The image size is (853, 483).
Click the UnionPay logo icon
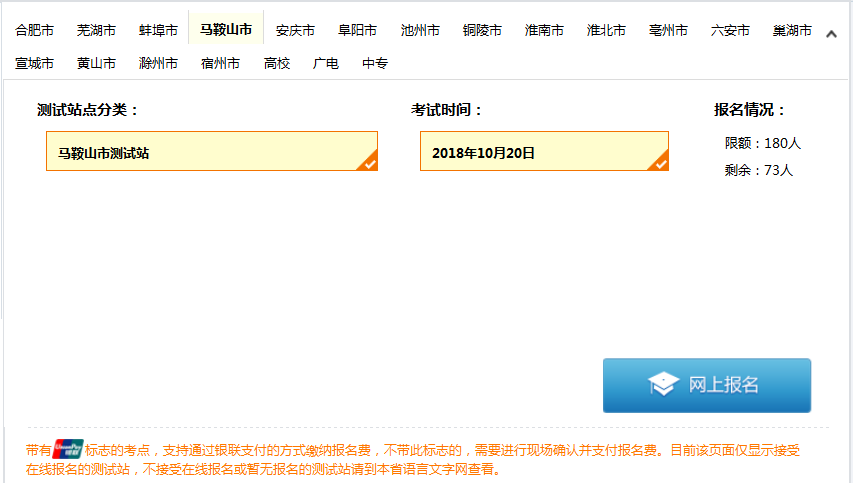click(x=68, y=450)
